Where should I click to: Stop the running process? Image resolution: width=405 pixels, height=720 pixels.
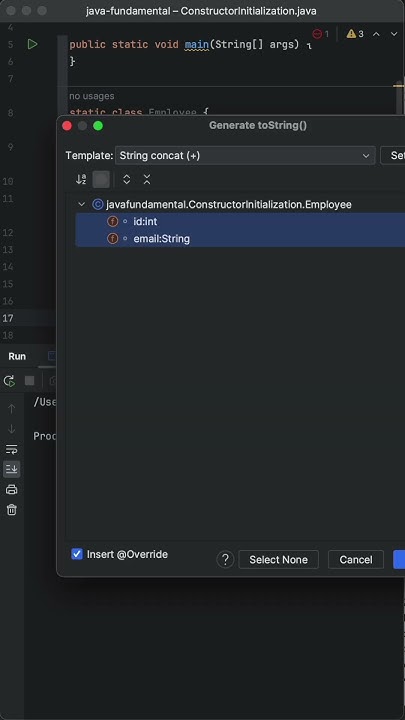point(29,381)
